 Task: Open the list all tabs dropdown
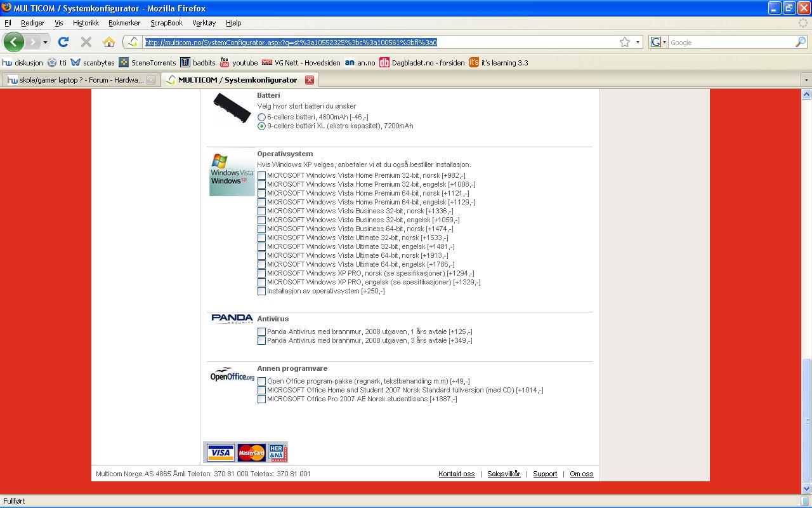click(806, 80)
